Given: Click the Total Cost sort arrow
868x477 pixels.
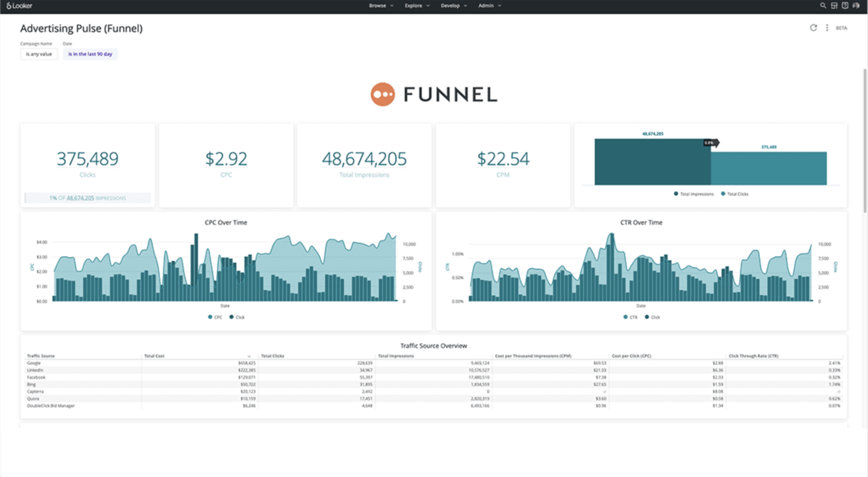Looking at the screenshot, I should tap(249, 356).
